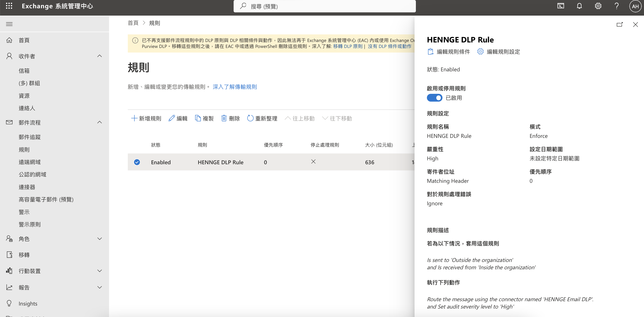
Task: Open 警示原則 in the sidebar
Action: coord(30,224)
